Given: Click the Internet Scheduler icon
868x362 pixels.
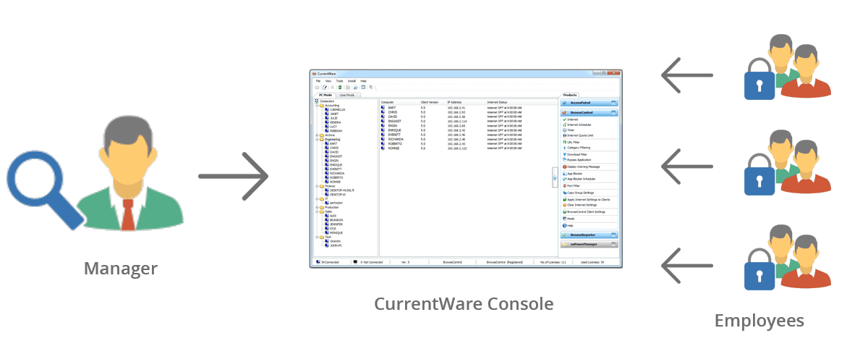Looking at the screenshot, I should pyautogui.click(x=564, y=125).
